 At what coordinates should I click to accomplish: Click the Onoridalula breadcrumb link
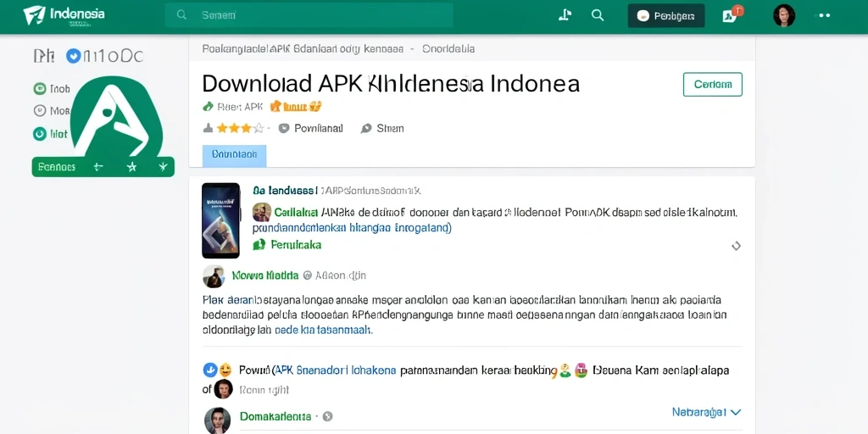click(x=448, y=48)
